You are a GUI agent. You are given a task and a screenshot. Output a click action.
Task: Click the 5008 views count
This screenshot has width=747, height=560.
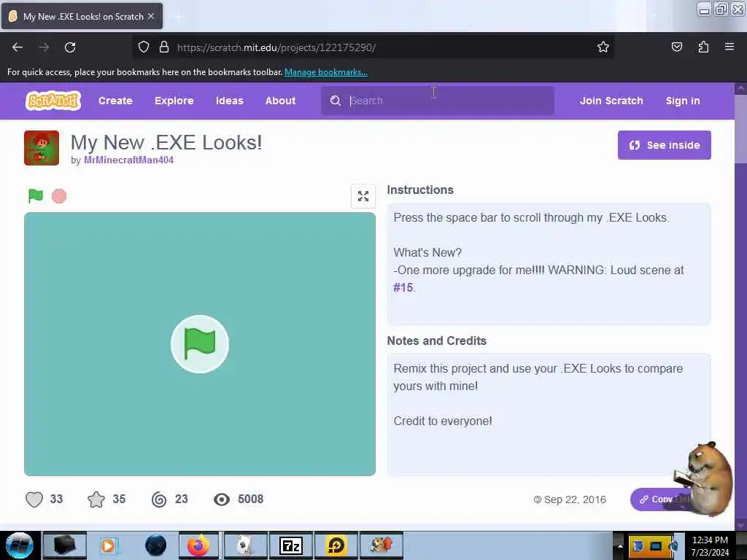pos(251,499)
